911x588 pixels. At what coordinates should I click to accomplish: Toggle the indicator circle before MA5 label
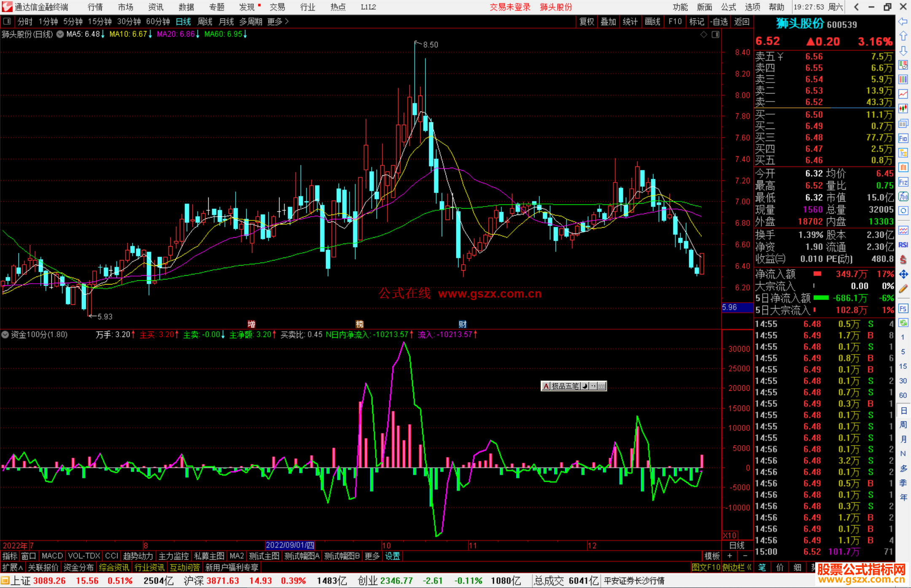click(x=60, y=34)
